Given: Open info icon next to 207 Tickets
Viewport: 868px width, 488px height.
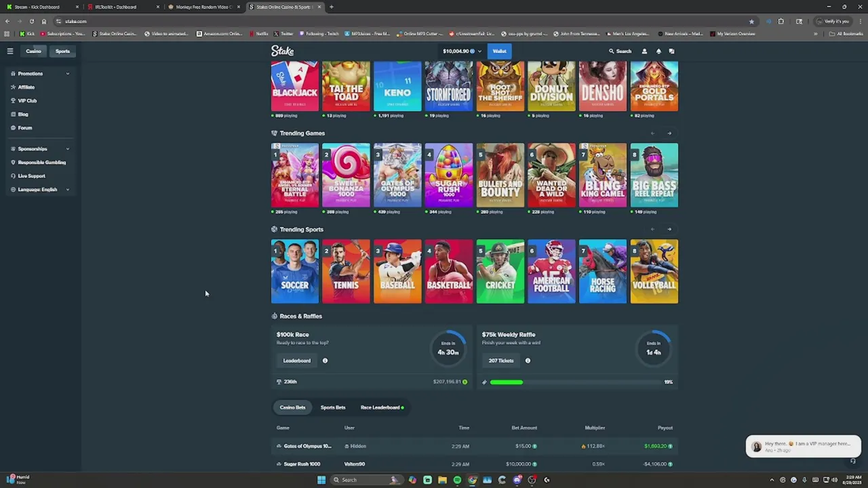Looking at the screenshot, I should 528,361.
